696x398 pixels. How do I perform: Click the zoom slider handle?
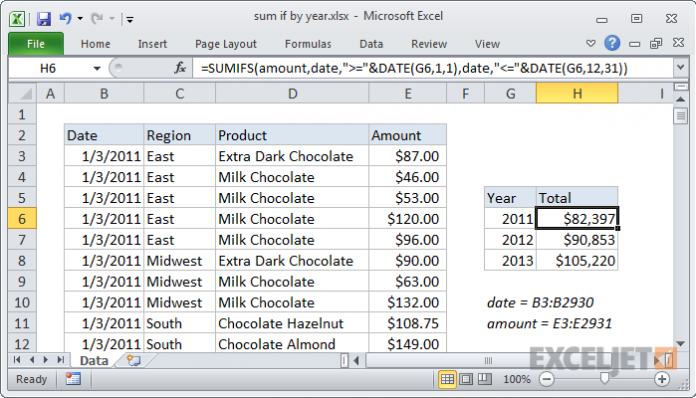coord(604,378)
